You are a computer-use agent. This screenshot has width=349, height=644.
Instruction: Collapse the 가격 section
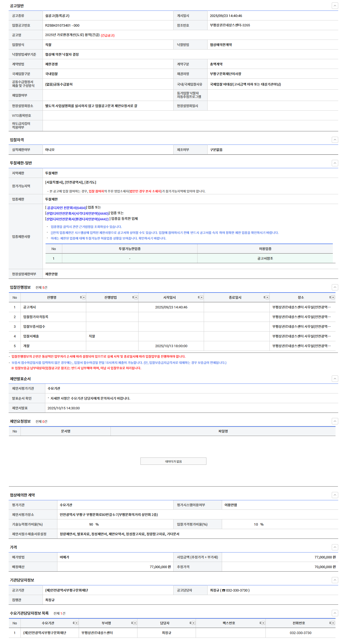335,547
